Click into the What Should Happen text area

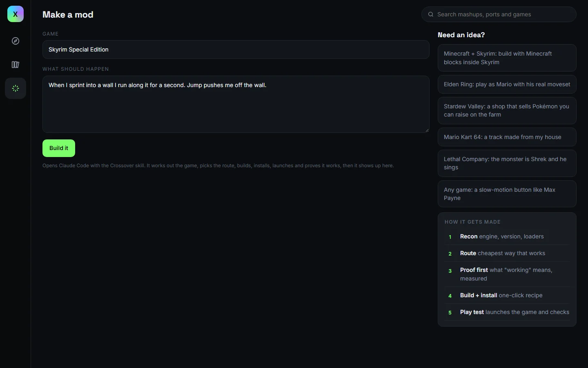click(x=236, y=104)
